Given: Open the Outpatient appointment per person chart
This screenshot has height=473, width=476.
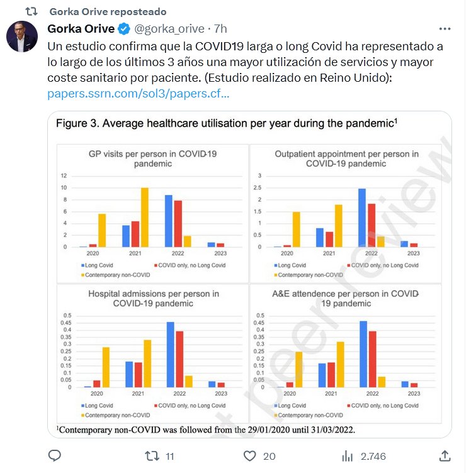Looking at the screenshot, I should click(x=346, y=212).
